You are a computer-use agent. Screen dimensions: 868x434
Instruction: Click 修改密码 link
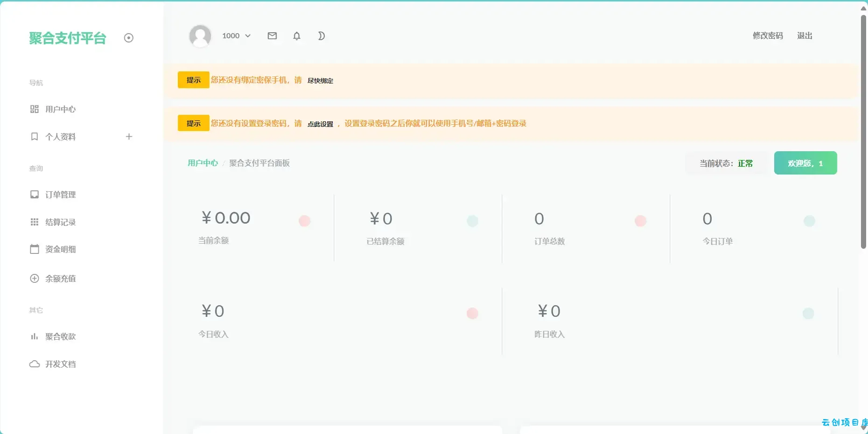[768, 35]
